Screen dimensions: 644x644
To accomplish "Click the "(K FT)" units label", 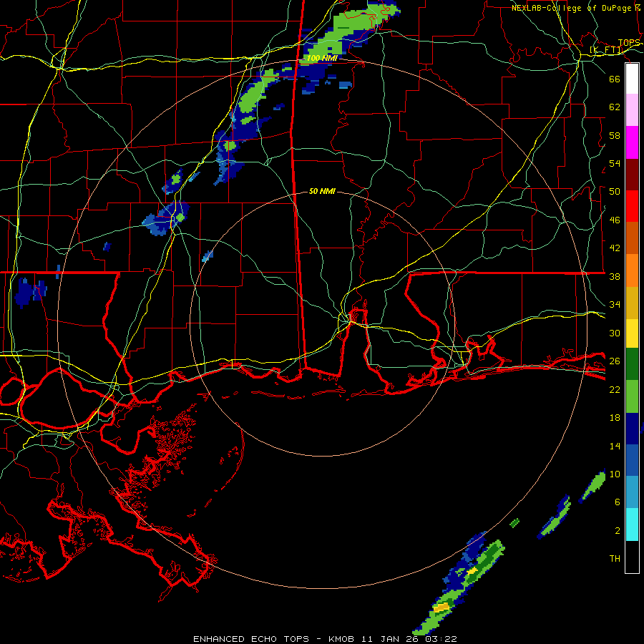I will [x=607, y=50].
